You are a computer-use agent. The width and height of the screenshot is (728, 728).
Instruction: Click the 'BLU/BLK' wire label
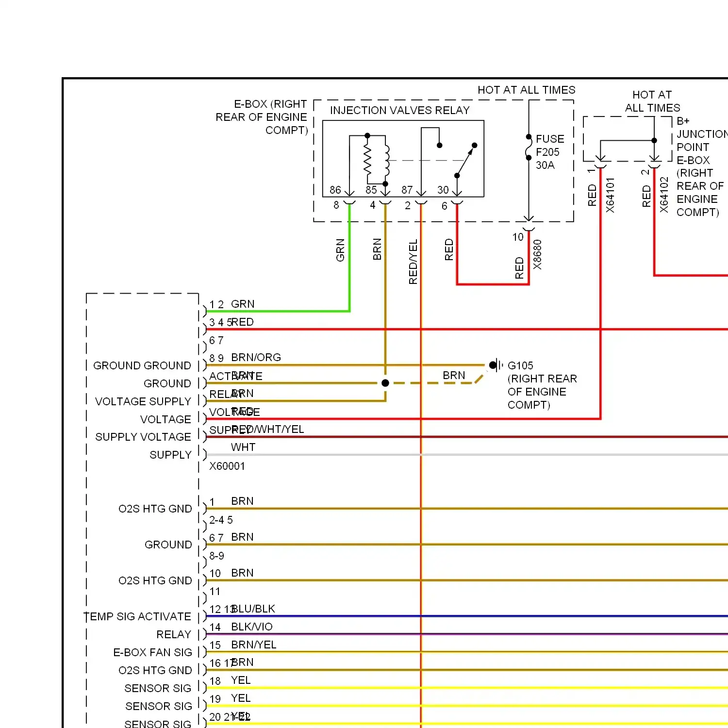253,609
